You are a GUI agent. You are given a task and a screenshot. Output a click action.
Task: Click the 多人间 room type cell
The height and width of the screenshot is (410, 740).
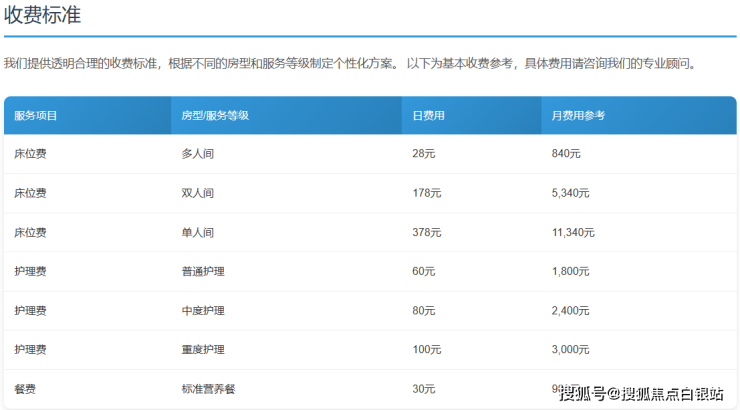(197, 154)
